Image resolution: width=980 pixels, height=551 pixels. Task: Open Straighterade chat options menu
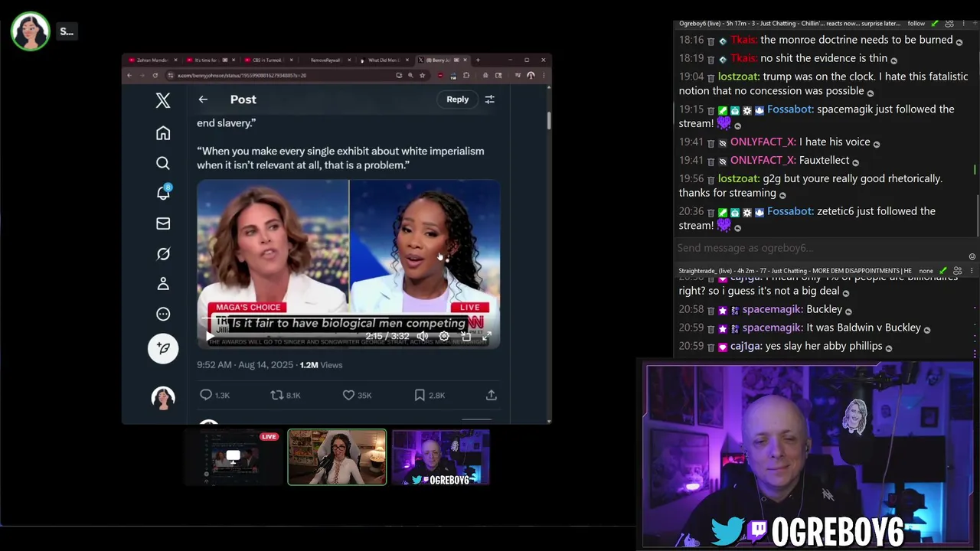click(972, 271)
